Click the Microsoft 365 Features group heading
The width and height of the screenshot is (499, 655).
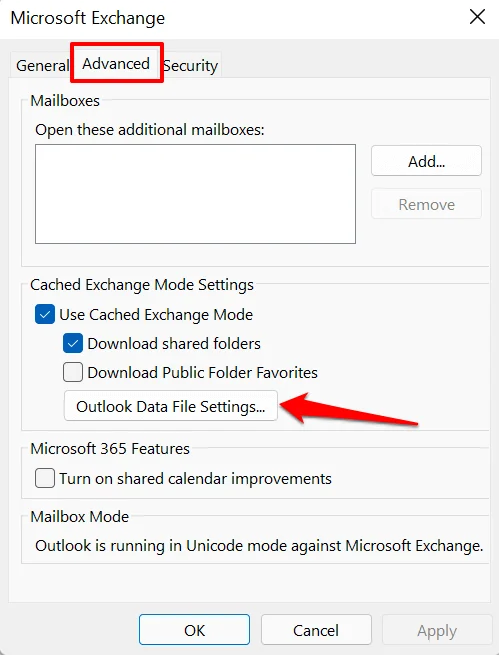point(110,449)
